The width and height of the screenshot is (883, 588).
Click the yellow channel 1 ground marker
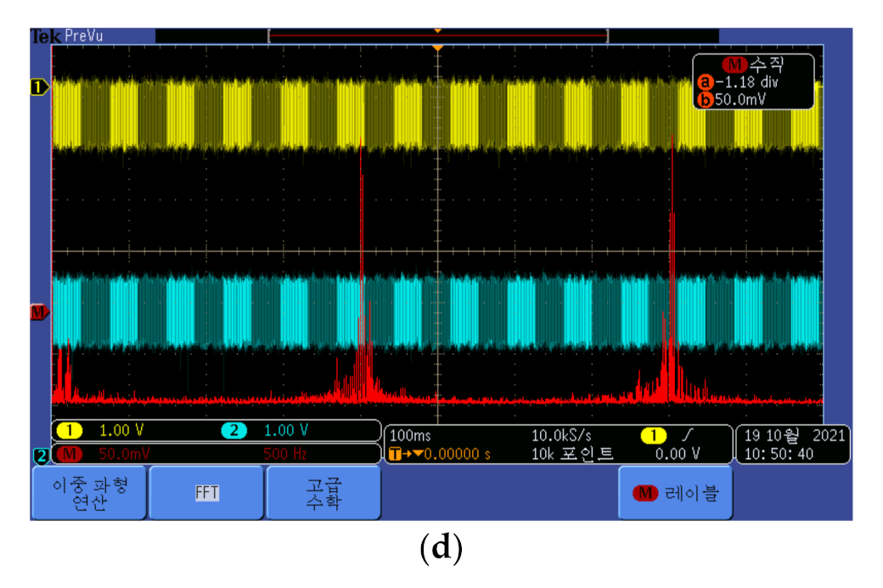[39, 87]
